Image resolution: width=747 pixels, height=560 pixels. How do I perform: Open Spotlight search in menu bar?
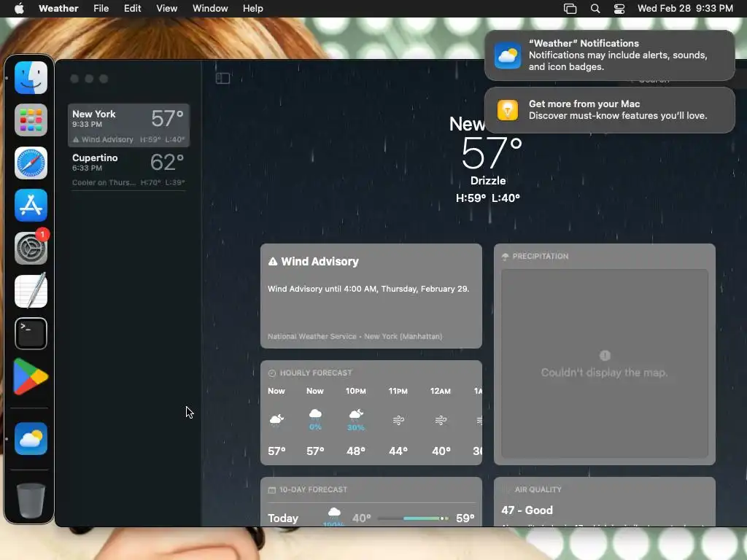click(x=595, y=9)
